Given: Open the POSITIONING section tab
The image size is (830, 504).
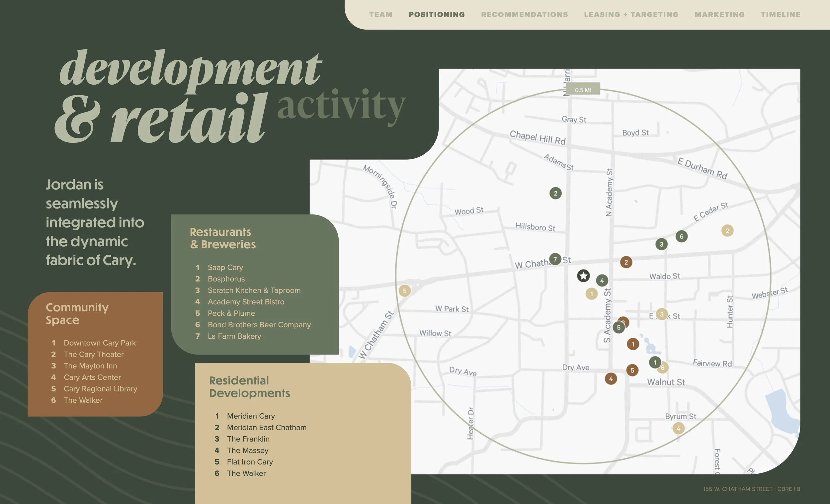Looking at the screenshot, I should click(x=437, y=15).
